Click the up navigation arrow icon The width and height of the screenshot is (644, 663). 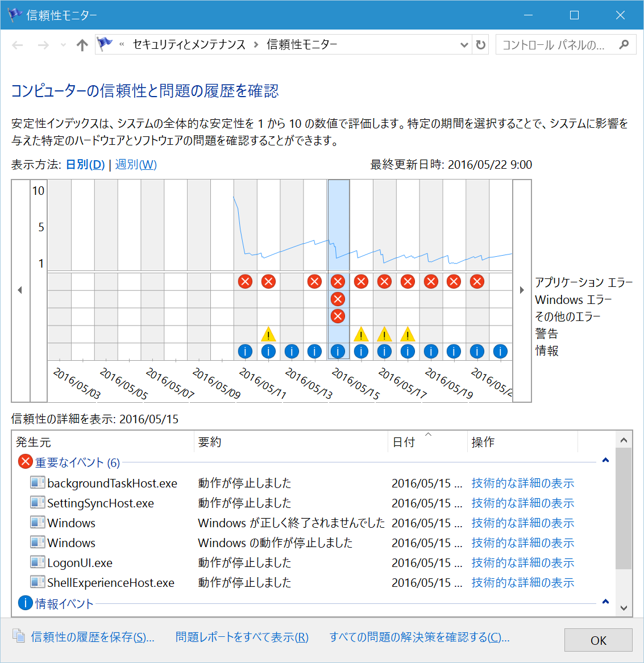[x=82, y=44]
